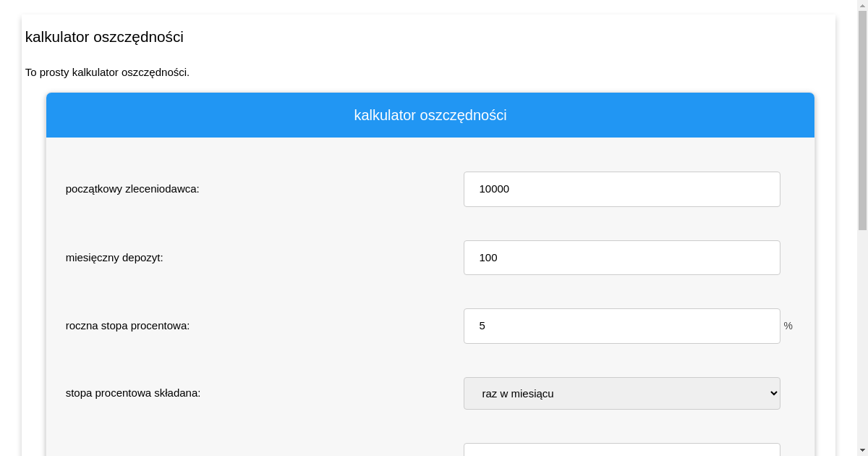Viewport: 868px width, 456px height.
Task: Click the label "miesięczny depozyt:"
Action: [114, 258]
